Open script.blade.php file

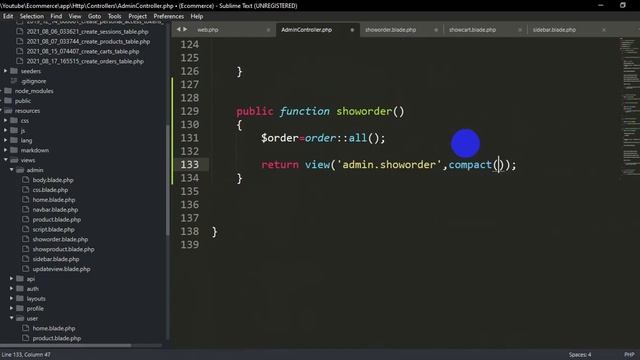(53, 229)
